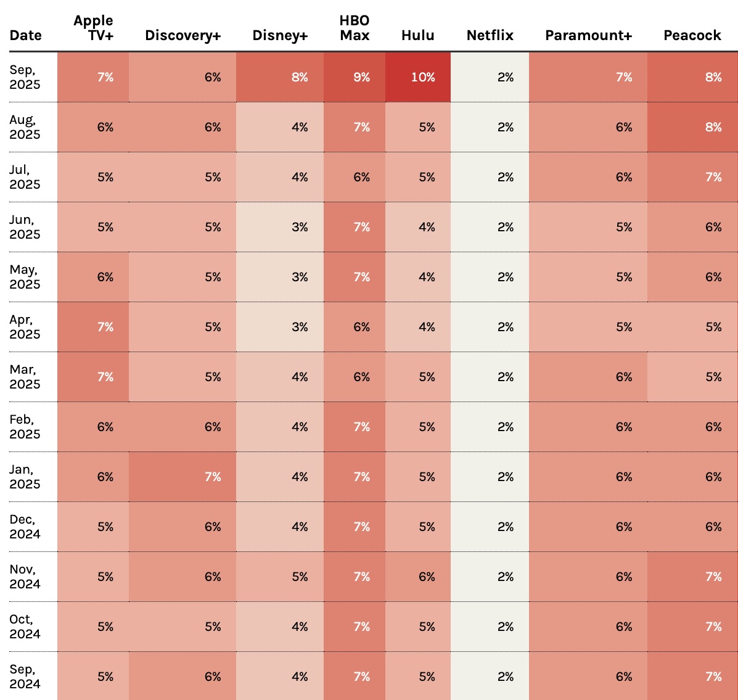The height and width of the screenshot is (700, 738).
Task: Click the Date column header
Action: [26, 35]
